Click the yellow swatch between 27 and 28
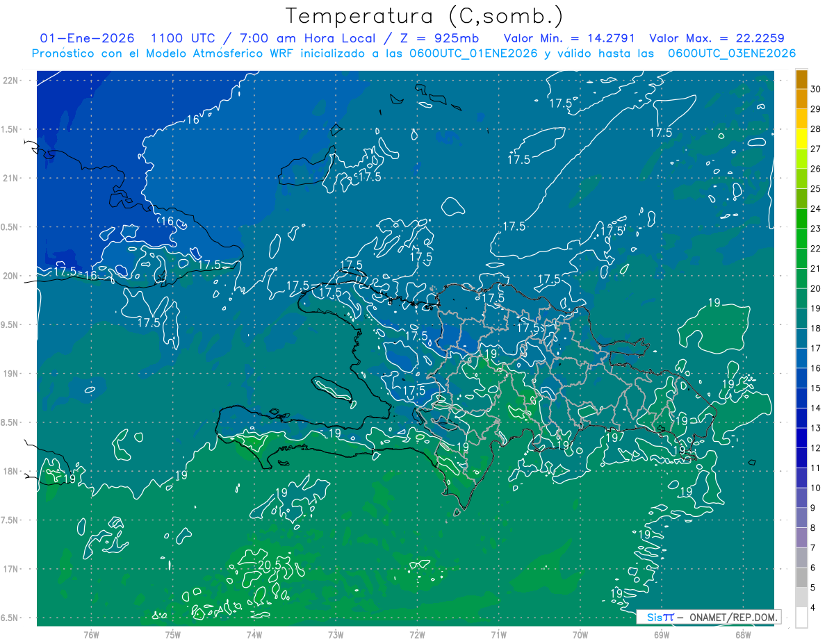The image size is (834, 644). pyautogui.click(x=801, y=138)
